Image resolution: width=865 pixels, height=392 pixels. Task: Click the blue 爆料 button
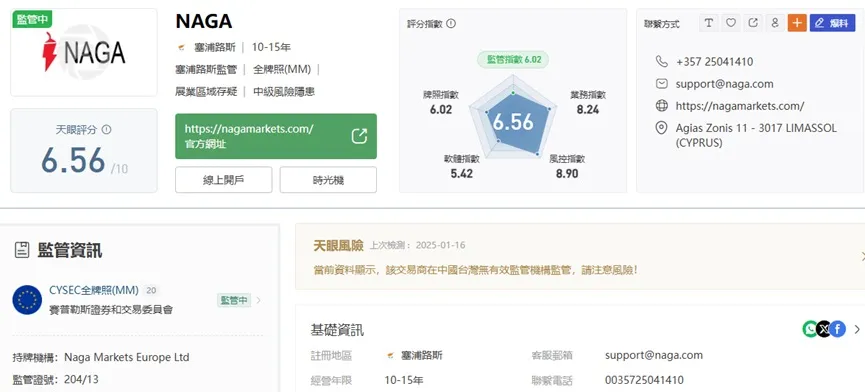[832, 23]
